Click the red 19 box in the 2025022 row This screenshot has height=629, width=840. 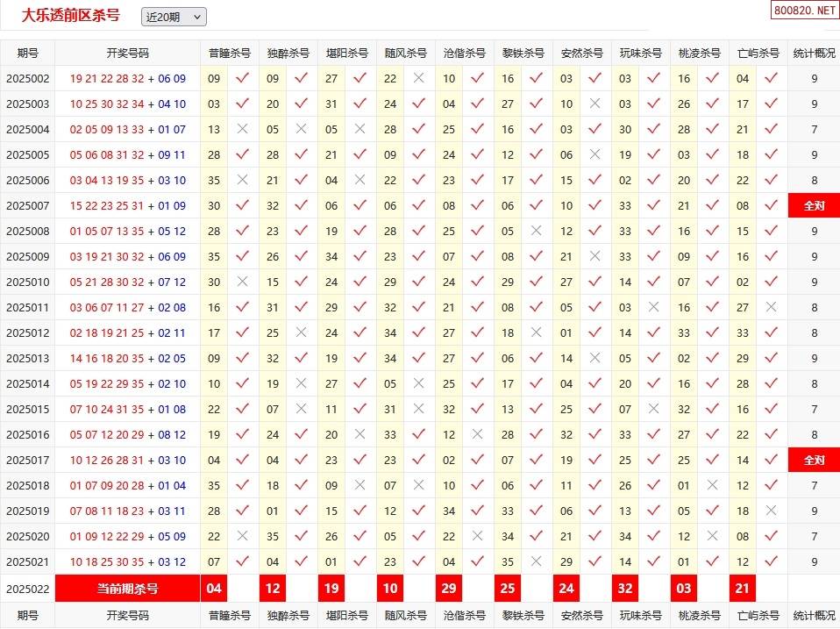pyautogui.click(x=331, y=589)
